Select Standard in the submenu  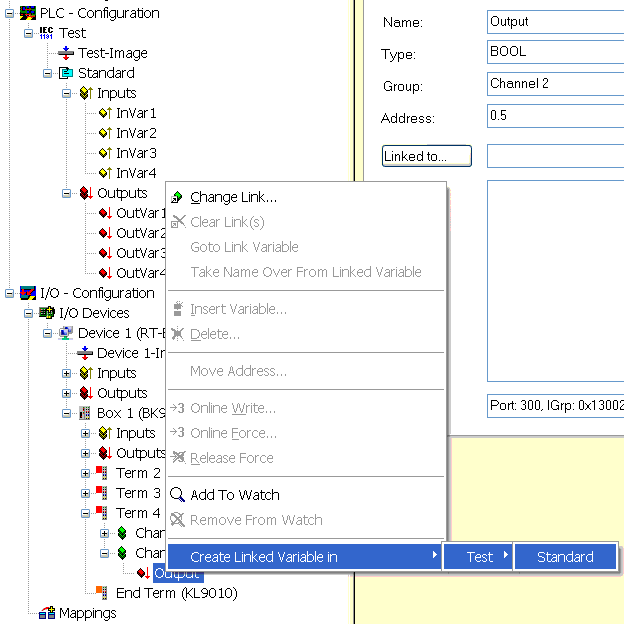tap(566, 557)
